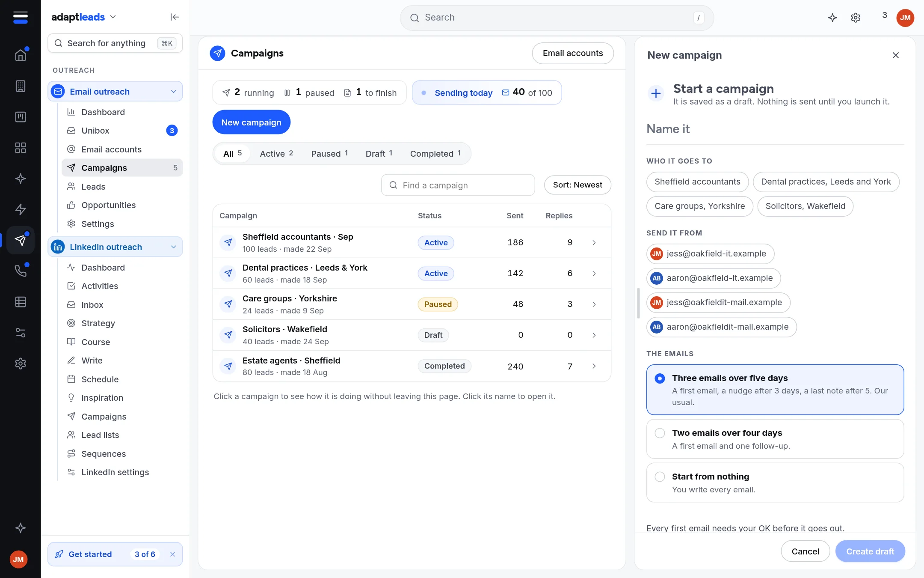This screenshot has width=924, height=578.
Task: Open Email accounts button in Campaigns header
Action: click(573, 53)
